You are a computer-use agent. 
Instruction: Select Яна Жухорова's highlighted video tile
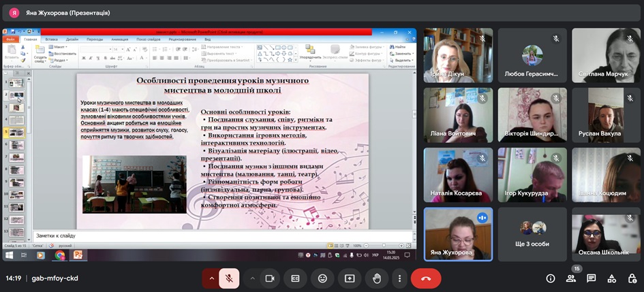(458, 234)
